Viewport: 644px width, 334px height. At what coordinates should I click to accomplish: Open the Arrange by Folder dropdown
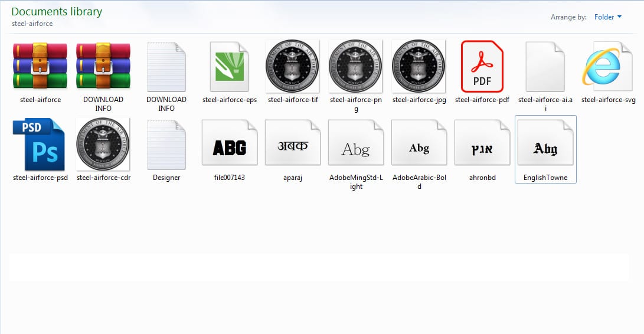click(607, 17)
